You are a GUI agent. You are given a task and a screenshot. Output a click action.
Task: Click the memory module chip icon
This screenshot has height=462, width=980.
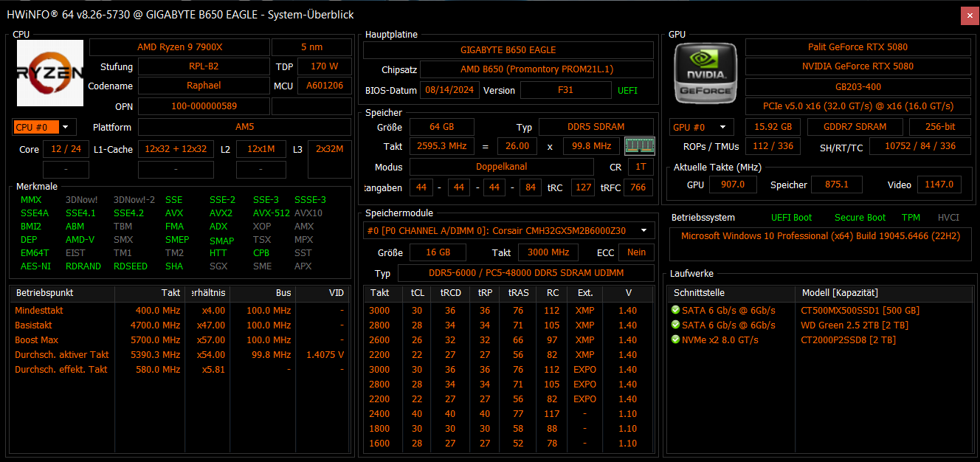point(638,145)
